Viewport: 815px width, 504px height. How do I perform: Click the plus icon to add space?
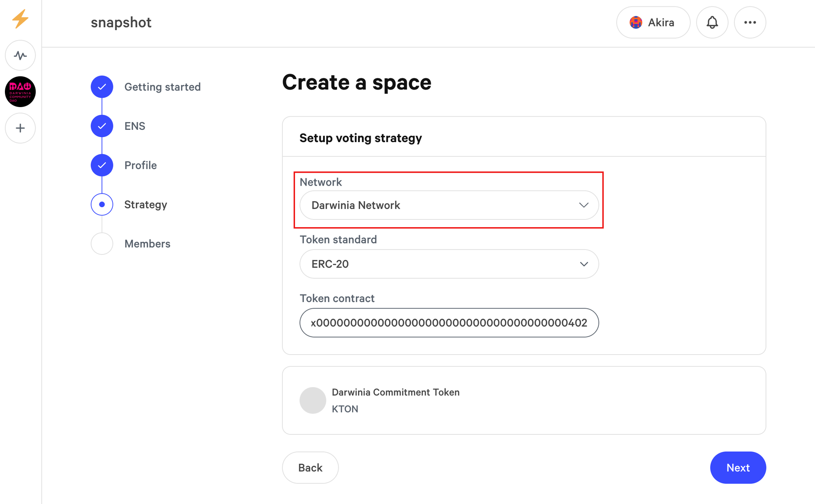20,128
